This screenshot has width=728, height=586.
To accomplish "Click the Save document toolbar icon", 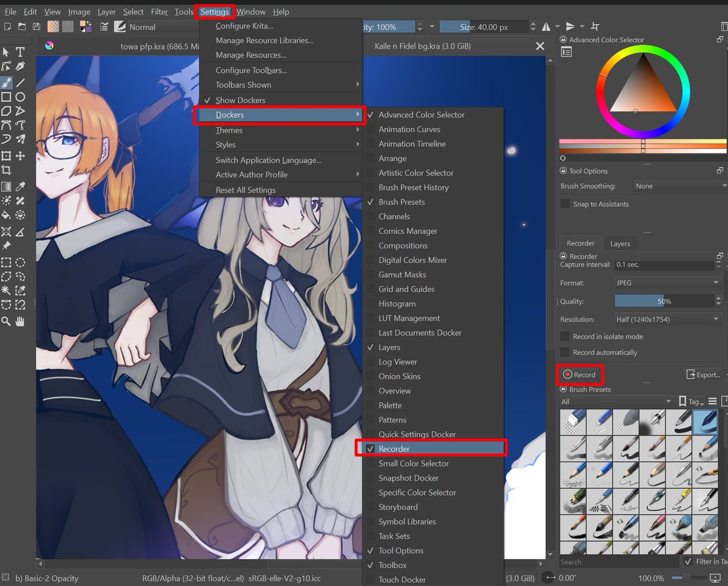I will (x=36, y=27).
